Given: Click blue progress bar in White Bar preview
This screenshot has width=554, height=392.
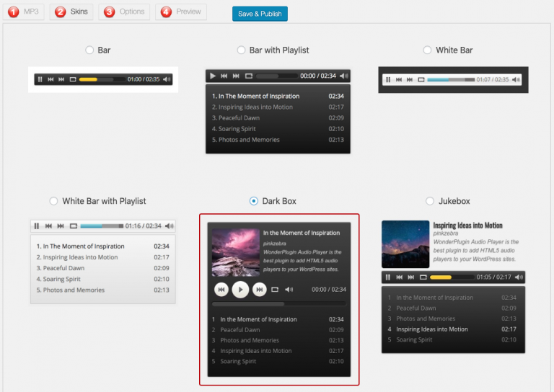Looking at the screenshot, I should pyautogui.click(x=451, y=80).
